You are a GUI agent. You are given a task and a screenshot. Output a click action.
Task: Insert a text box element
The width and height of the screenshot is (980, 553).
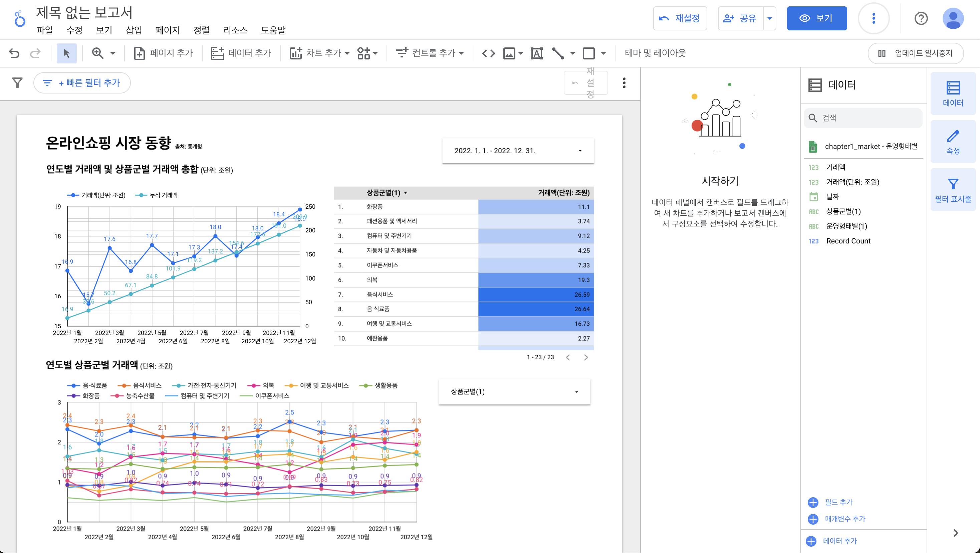point(536,53)
